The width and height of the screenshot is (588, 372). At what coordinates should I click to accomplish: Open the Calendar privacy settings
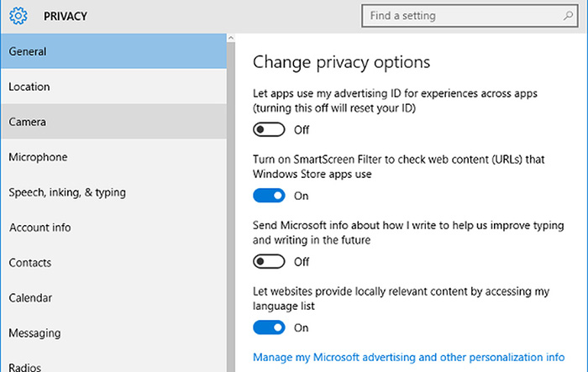point(113,298)
